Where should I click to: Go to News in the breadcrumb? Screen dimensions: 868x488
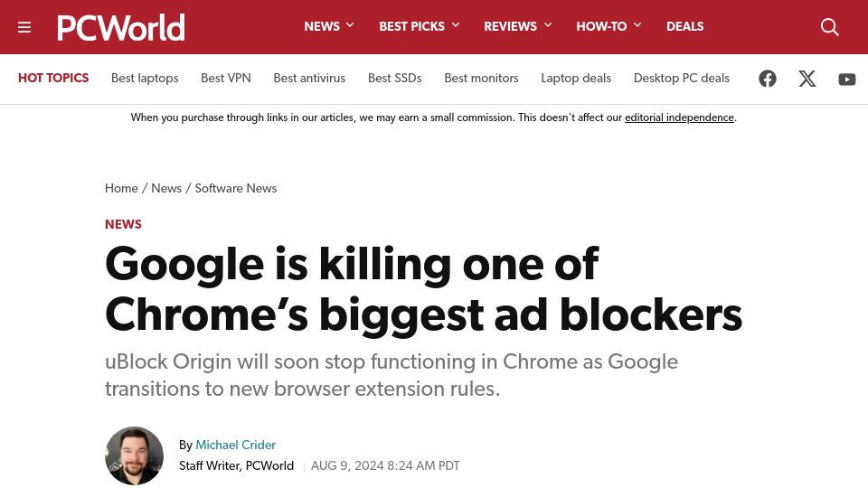(166, 188)
